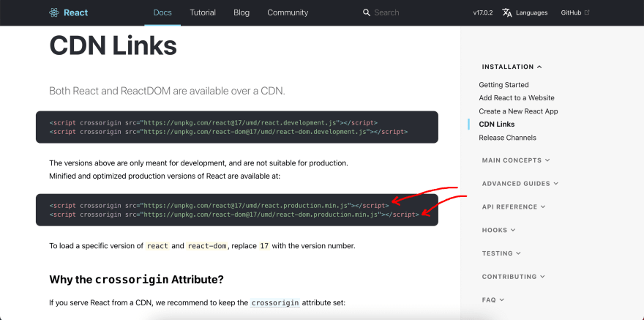This screenshot has width=644, height=320.
Task: Click the inline 'react' code word
Action: click(x=158, y=246)
